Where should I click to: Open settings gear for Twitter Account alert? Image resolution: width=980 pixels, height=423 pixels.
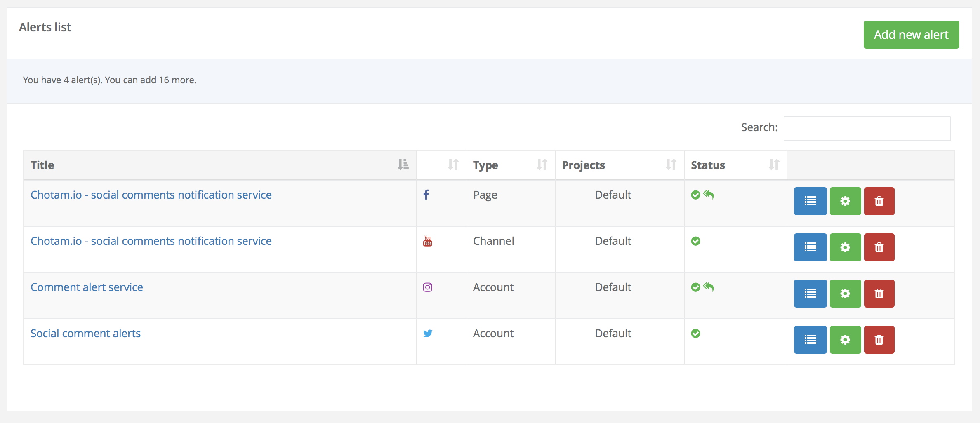pyautogui.click(x=845, y=340)
